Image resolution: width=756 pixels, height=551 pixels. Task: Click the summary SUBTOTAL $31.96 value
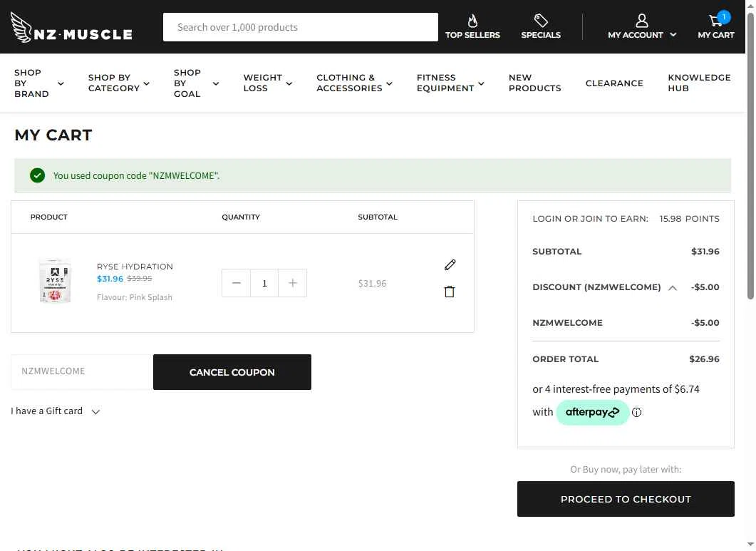click(x=705, y=252)
